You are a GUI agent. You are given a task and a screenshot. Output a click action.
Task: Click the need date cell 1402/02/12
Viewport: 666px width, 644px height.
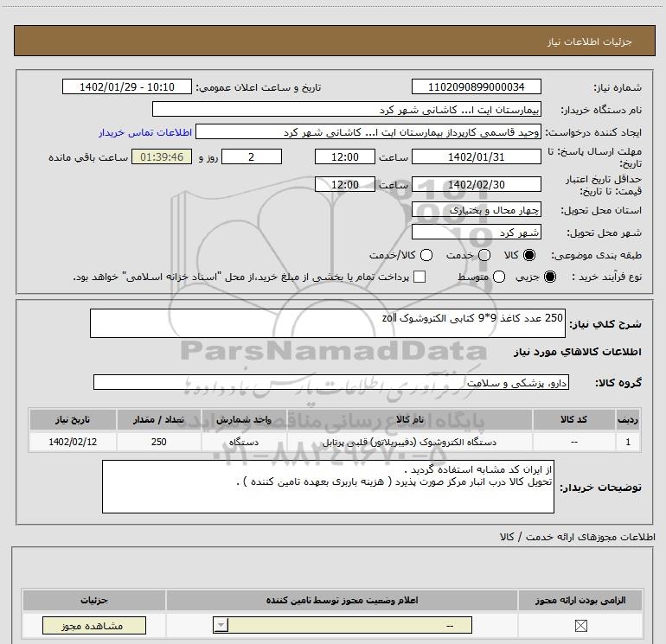click(72, 442)
